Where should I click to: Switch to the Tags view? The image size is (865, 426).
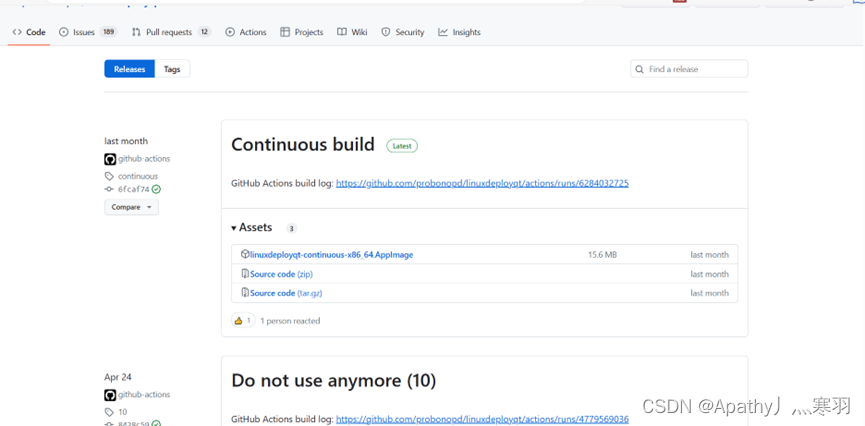[172, 69]
